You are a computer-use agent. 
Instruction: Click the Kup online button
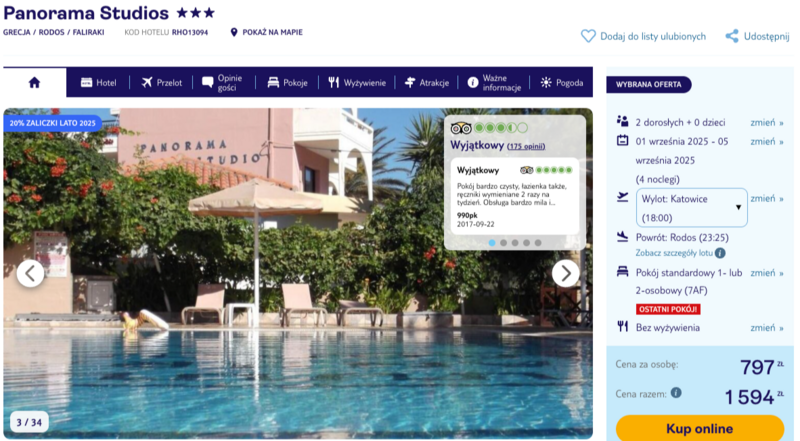click(x=699, y=428)
